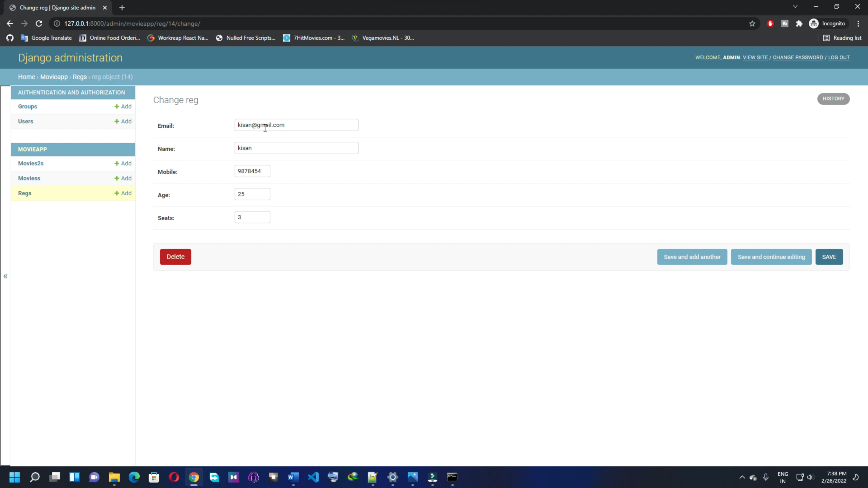The height and width of the screenshot is (488, 868).
Task: Click the browser back arrow
Action: [x=10, y=23]
